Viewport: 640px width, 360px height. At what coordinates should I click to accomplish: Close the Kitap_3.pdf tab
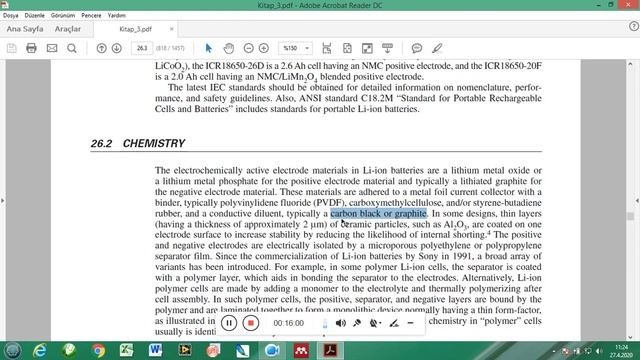point(171,29)
